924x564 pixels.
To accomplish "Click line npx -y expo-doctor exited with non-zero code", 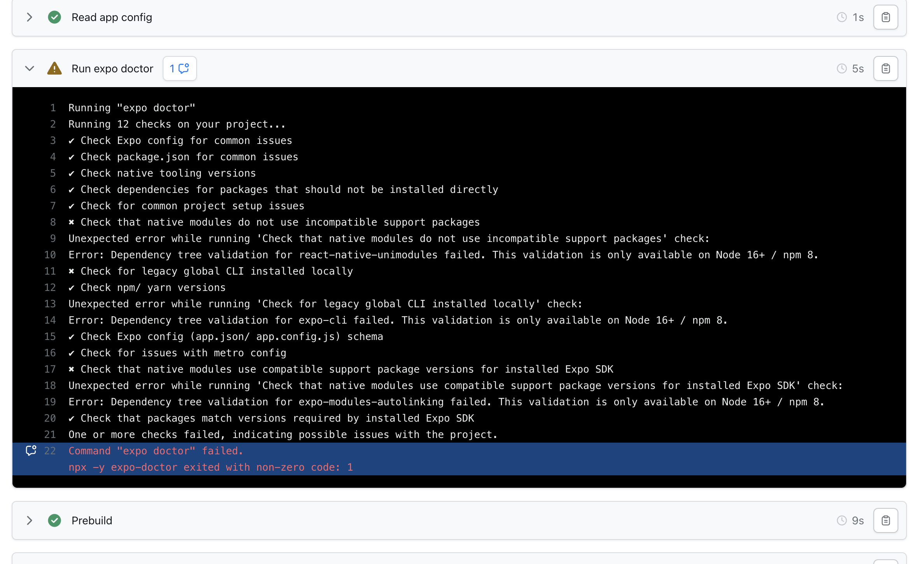I will tap(211, 467).
